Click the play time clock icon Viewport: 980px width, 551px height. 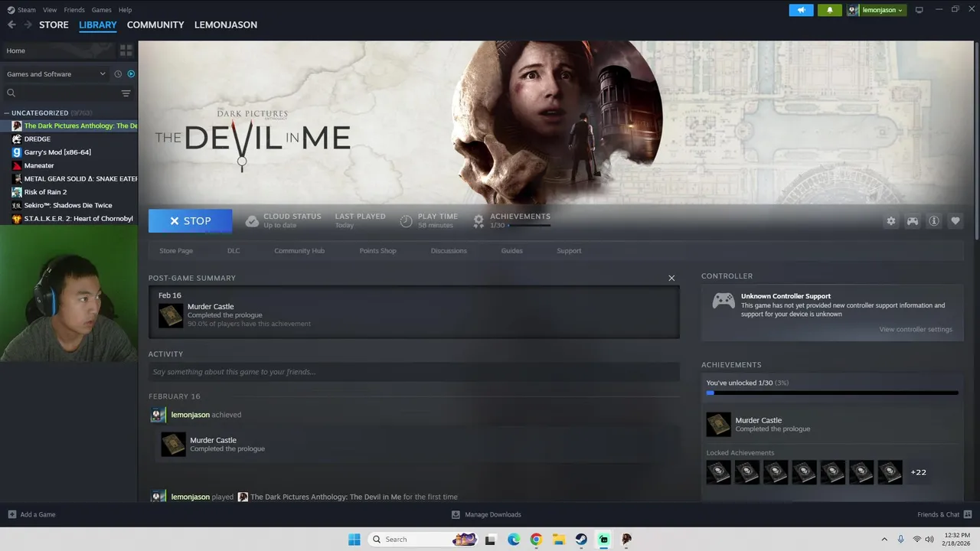[x=406, y=221]
